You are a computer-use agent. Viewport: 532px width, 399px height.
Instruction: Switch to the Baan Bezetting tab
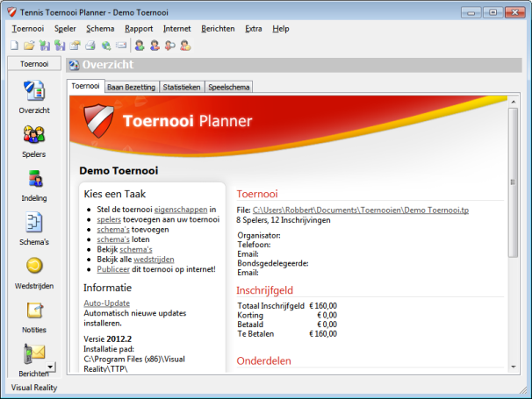(132, 87)
